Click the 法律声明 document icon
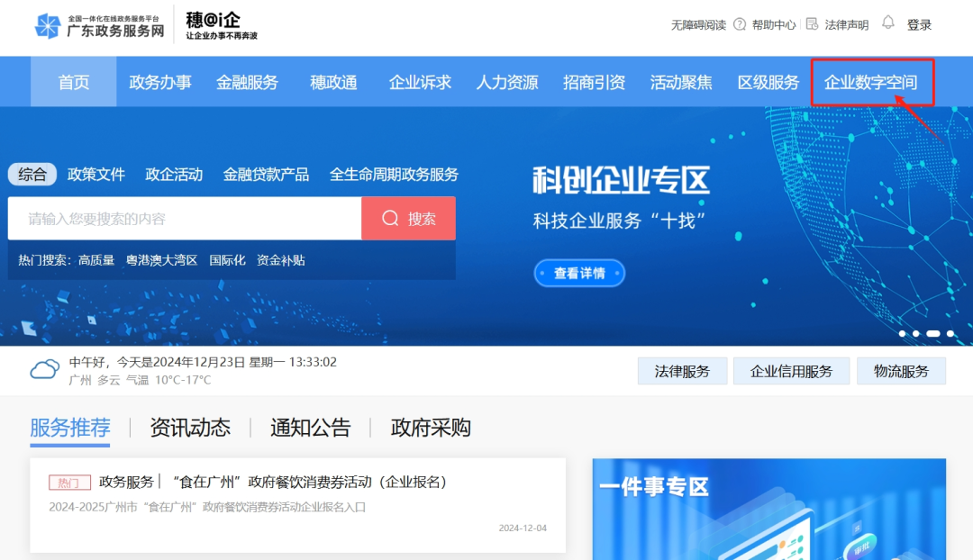The image size is (973, 560). (812, 24)
